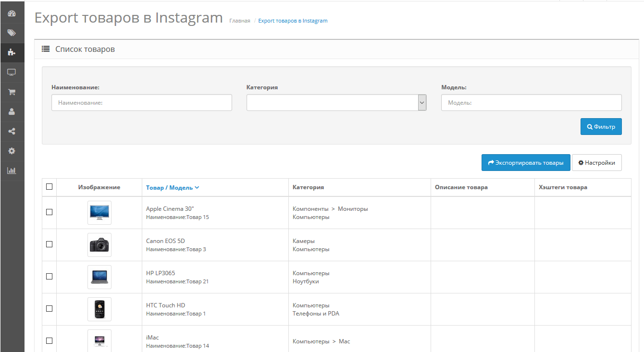Image resolution: width=644 pixels, height=352 pixels.
Task: Click the list icon beside Список товаров
Action: pyautogui.click(x=46, y=49)
